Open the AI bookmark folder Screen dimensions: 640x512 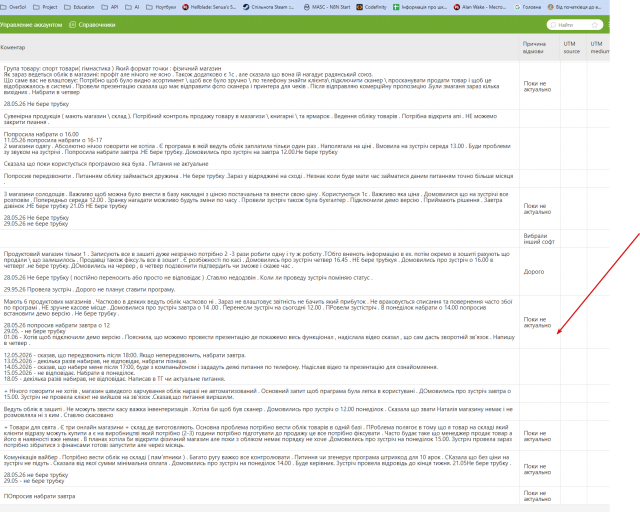click(x=132, y=7)
